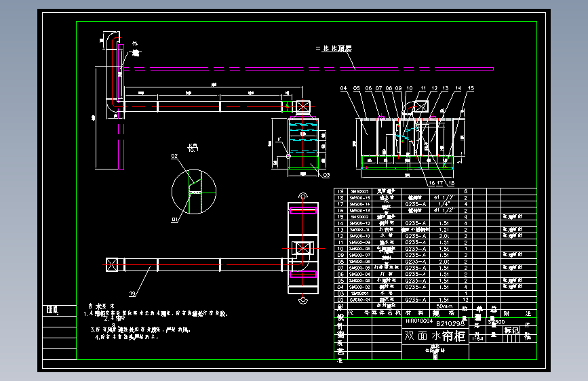588x381 pixels.
Task: Select the 标记 cell in title block
Action: pos(511,330)
